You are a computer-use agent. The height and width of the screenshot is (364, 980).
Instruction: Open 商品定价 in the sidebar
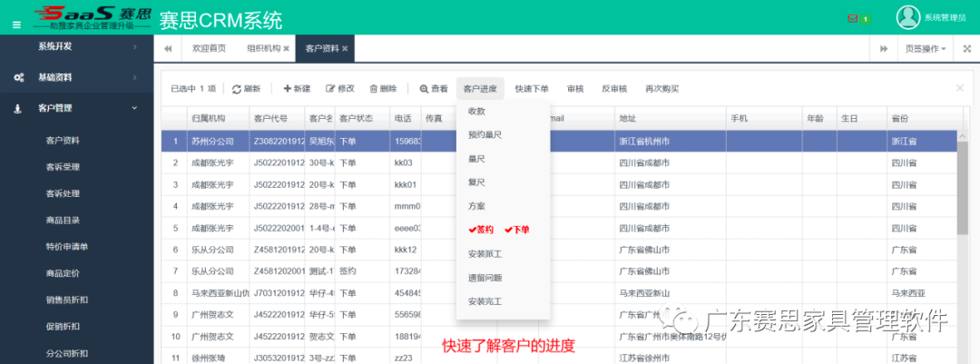[x=63, y=273]
